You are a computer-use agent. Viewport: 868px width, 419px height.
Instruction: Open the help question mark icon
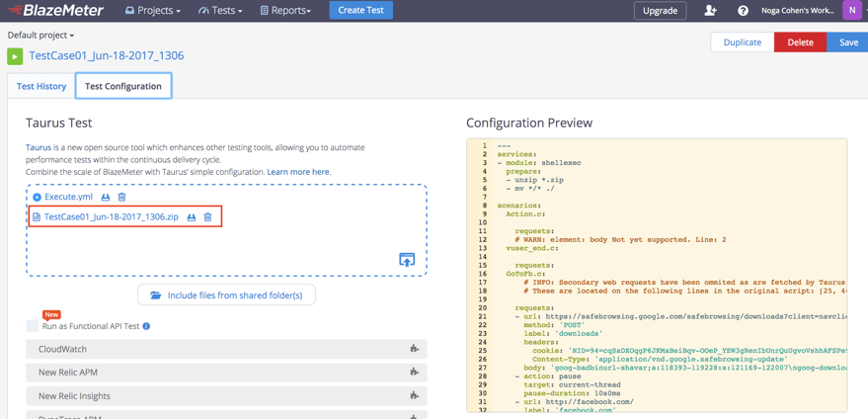[x=743, y=11]
